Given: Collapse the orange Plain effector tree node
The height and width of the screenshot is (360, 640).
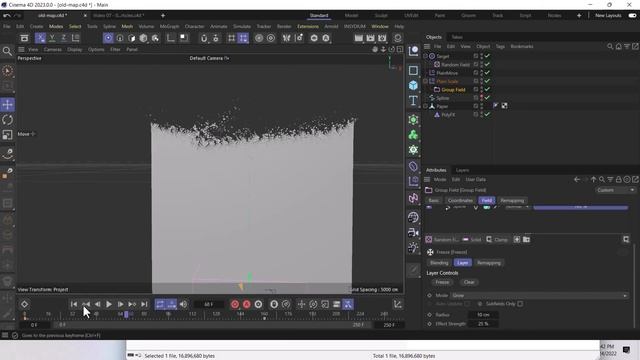Looking at the screenshot, I should click(x=425, y=81).
